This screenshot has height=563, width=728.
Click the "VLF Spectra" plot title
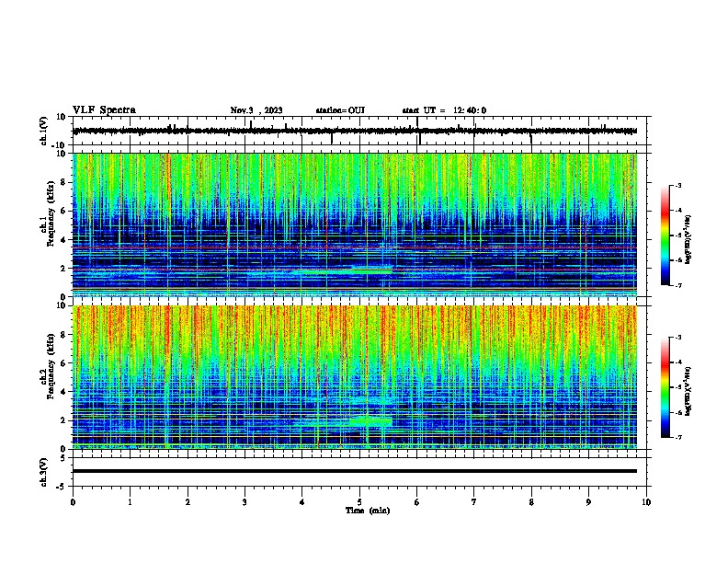(x=104, y=110)
